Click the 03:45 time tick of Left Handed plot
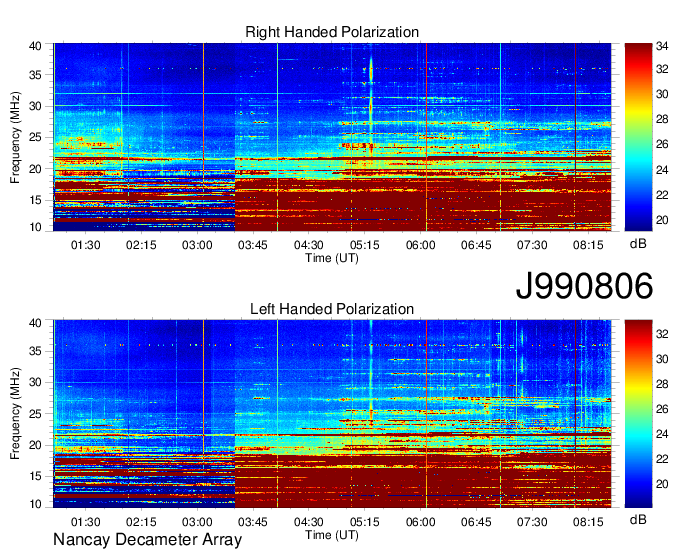This screenshot has height=552, width=680. pos(252,522)
